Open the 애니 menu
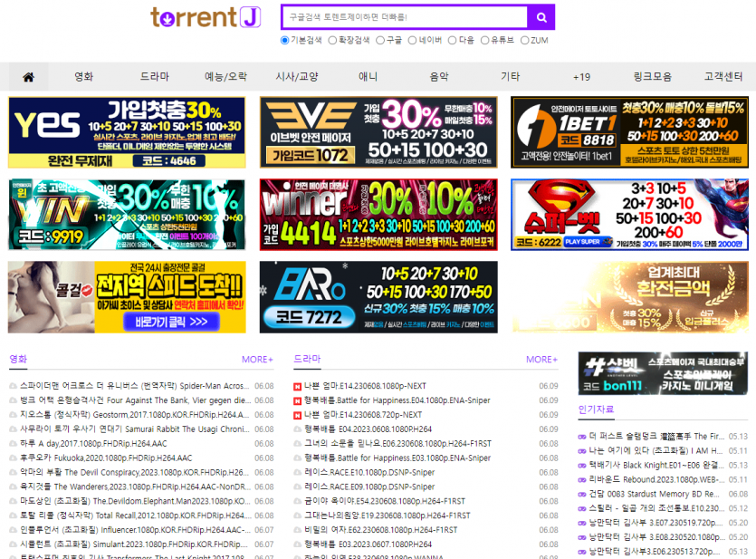756x559 pixels. tap(368, 77)
